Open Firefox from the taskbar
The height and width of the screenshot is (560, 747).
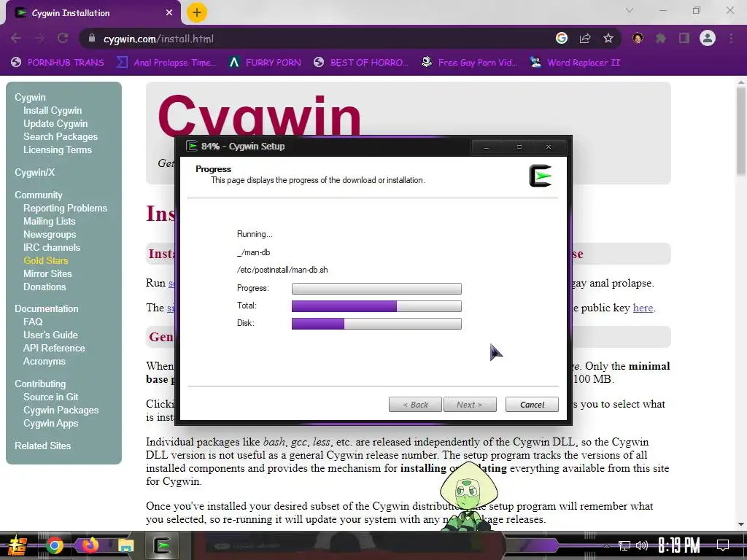coord(90,545)
